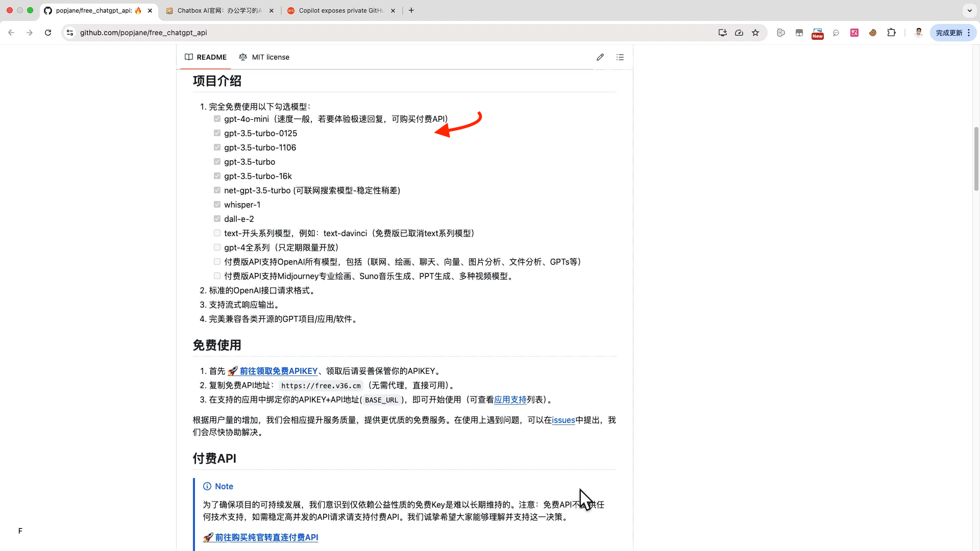Toggle the 付费版API支持OpenAI所有模型 checkbox

click(x=217, y=262)
